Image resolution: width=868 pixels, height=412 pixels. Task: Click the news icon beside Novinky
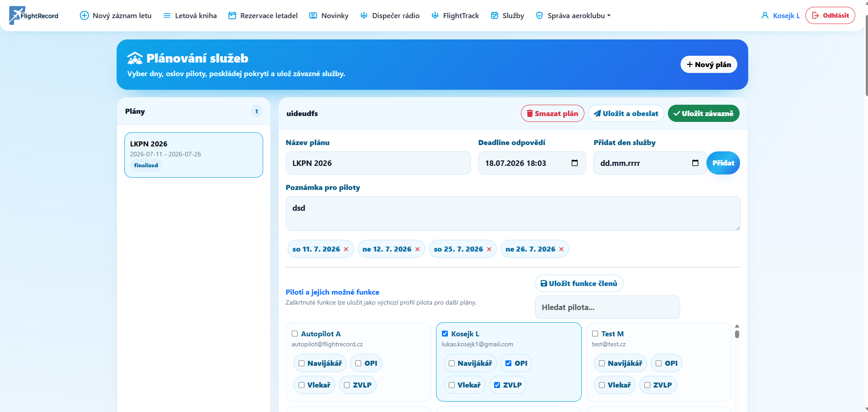click(x=313, y=15)
